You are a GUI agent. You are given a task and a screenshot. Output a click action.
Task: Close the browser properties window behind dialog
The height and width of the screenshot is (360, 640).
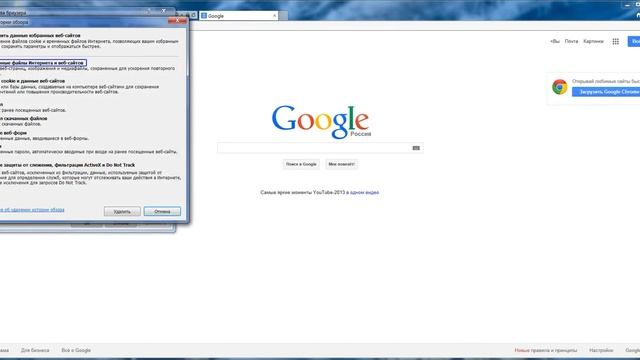pos(164,11)
